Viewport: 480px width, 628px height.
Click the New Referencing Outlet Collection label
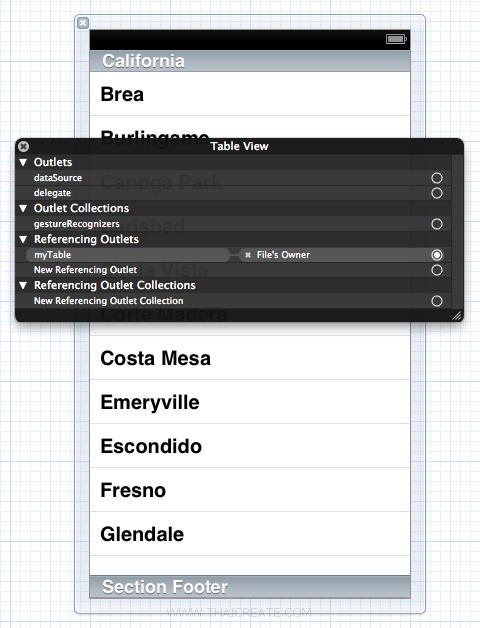tap(109, 301)
